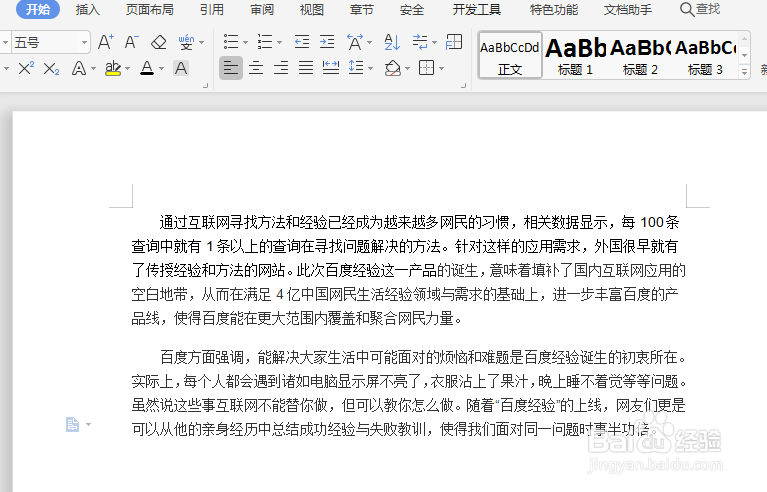767x492 pixels.
Task: Click the increase indent icon
Action: click(x=327, y=42)
